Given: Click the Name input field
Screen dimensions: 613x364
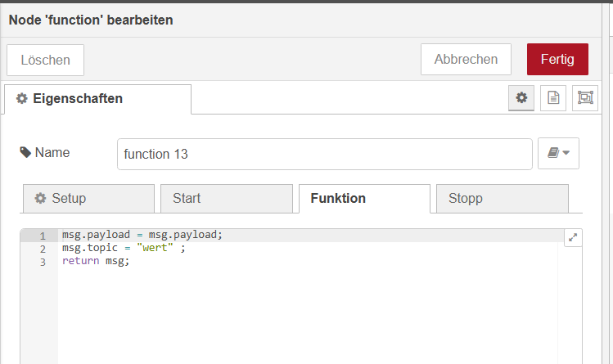Looking at the screenshot, I should coord(324,154).
